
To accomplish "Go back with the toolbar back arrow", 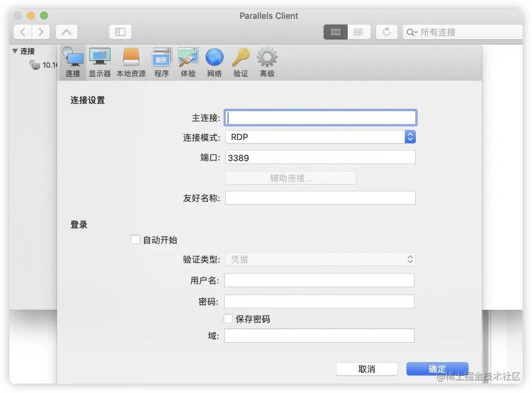I will point(23,32).
